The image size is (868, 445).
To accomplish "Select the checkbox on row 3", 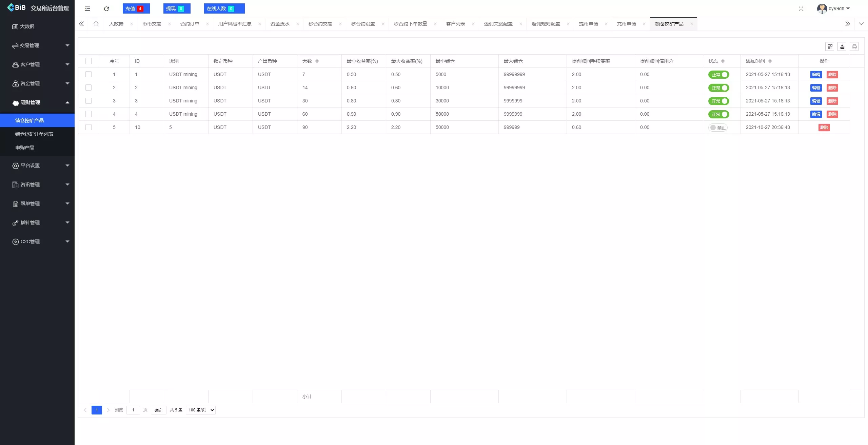I will (89, 101).
